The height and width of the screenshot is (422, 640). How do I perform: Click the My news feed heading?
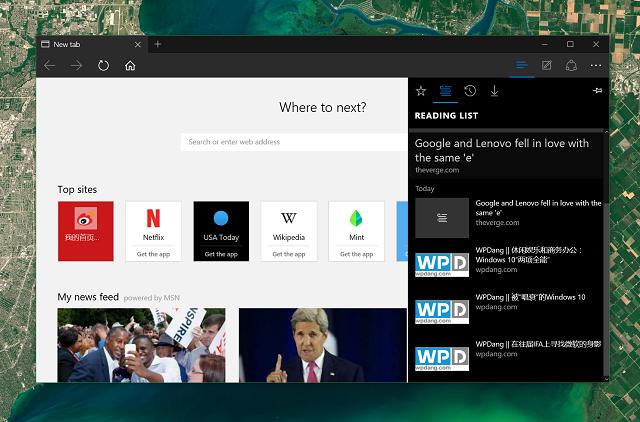point(88,297)
